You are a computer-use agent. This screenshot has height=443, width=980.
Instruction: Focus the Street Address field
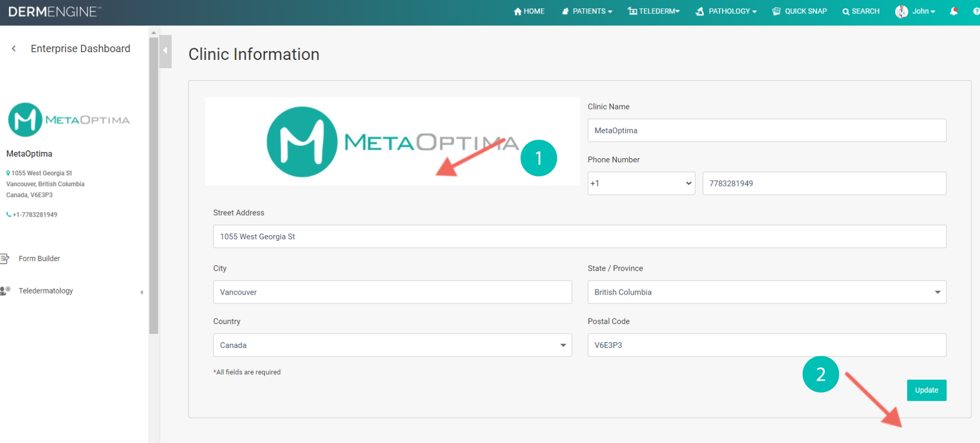click(x=580, y=237)
